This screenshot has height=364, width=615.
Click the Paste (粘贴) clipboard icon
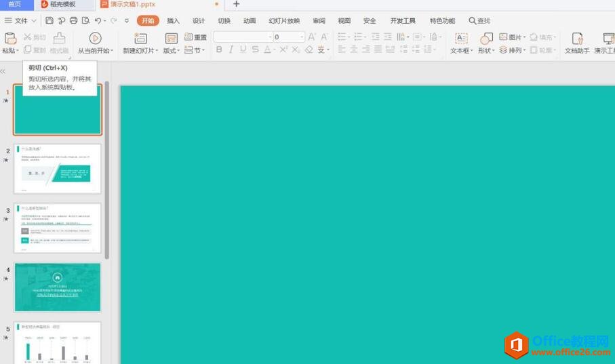click(x=10, y=39)
